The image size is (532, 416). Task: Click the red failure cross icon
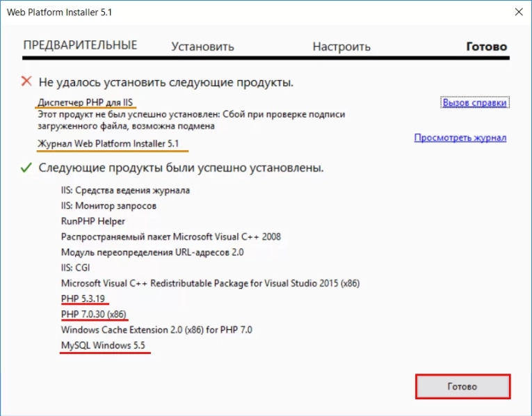click(x=26, y=81)
